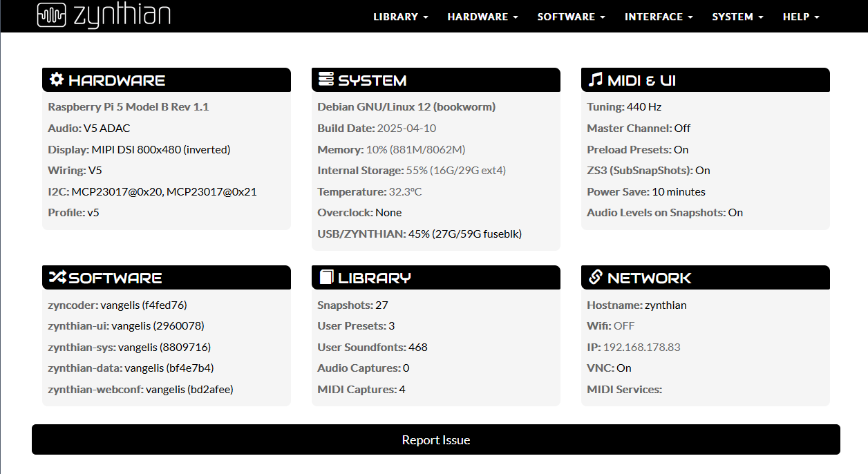Screen dimensions: 868x474
Task: Click Hostname: zynthian entry
Action: tap(636, 305)
